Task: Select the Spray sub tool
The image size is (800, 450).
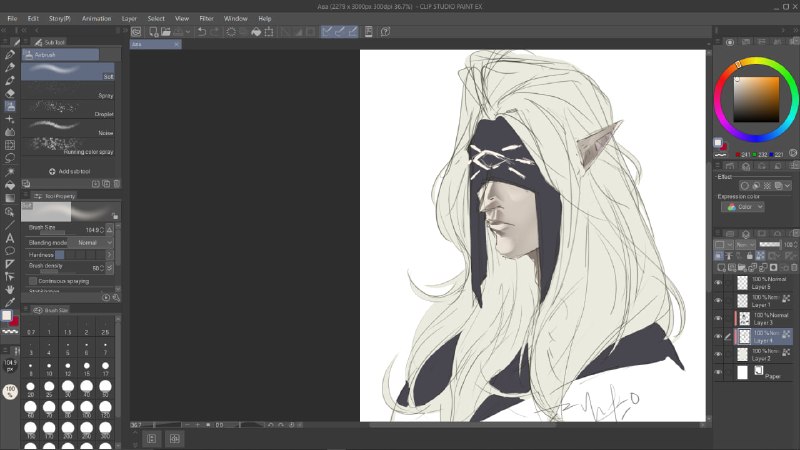Action: pos(68,91)
